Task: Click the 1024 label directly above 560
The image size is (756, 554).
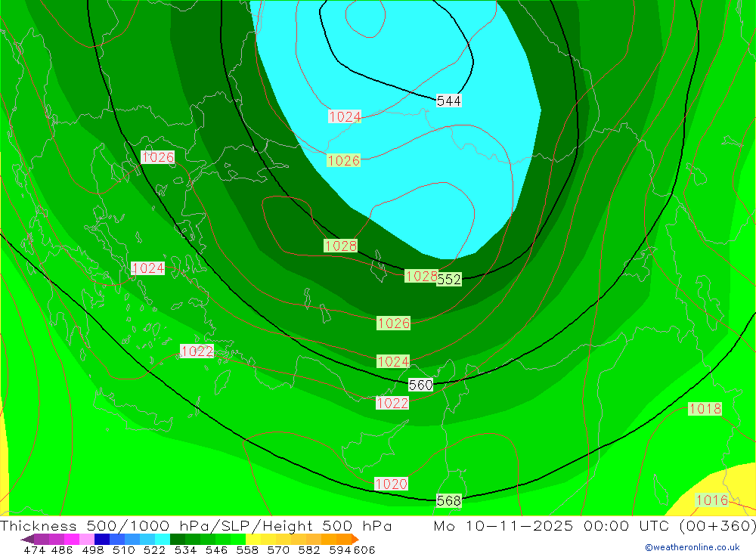Action: pos(393,361)
